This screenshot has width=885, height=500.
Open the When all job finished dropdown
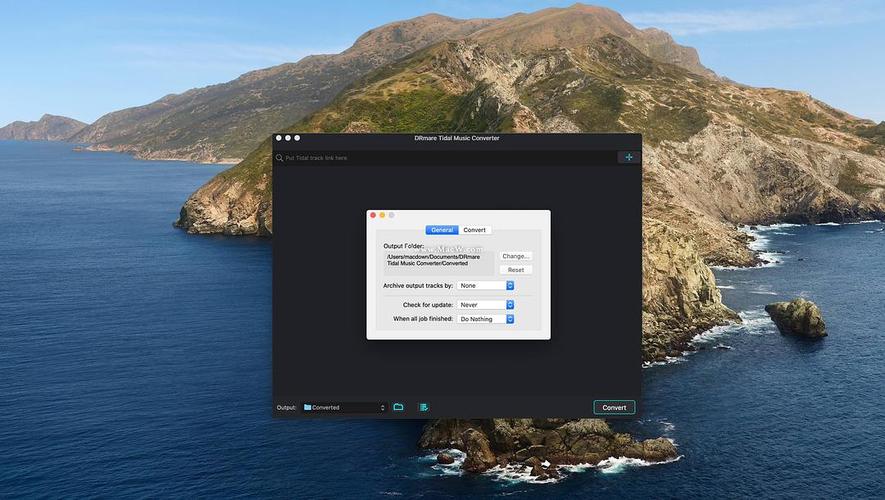(x=485, y=319)
